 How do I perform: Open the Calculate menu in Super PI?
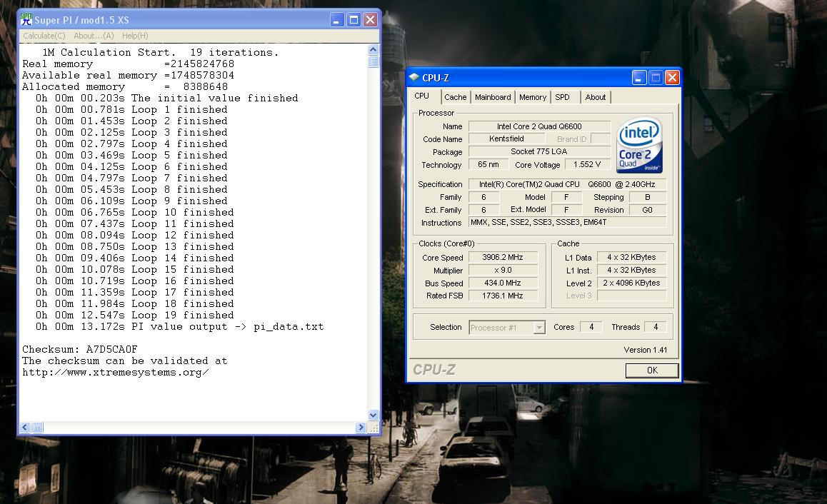44,36
